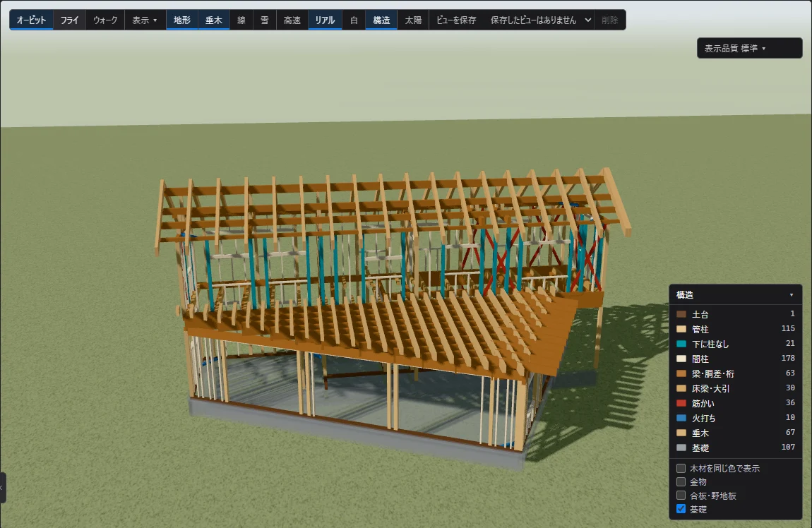Open the 表示 dropdown menu
The image size is (812, 528).
(145, 20)
